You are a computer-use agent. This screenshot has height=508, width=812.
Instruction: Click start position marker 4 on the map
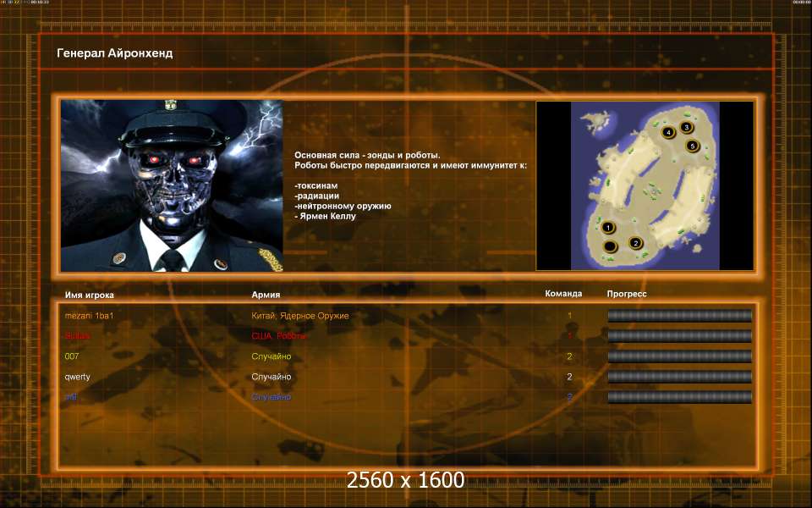(668, 132)
